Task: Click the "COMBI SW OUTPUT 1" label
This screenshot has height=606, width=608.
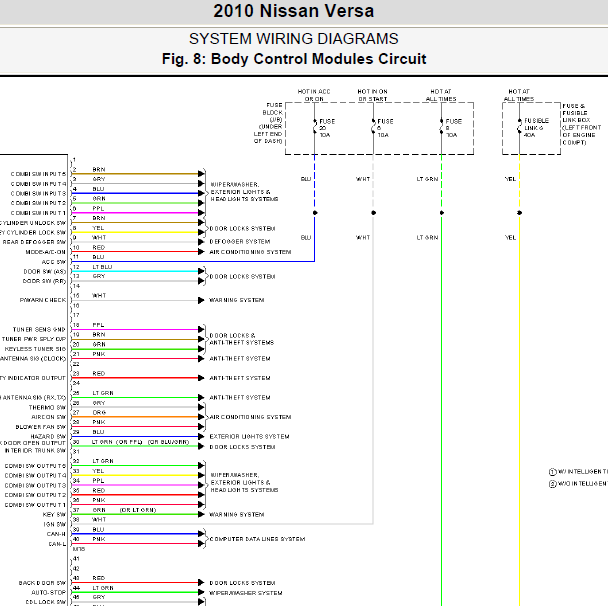Action: (x=35, y=505)
